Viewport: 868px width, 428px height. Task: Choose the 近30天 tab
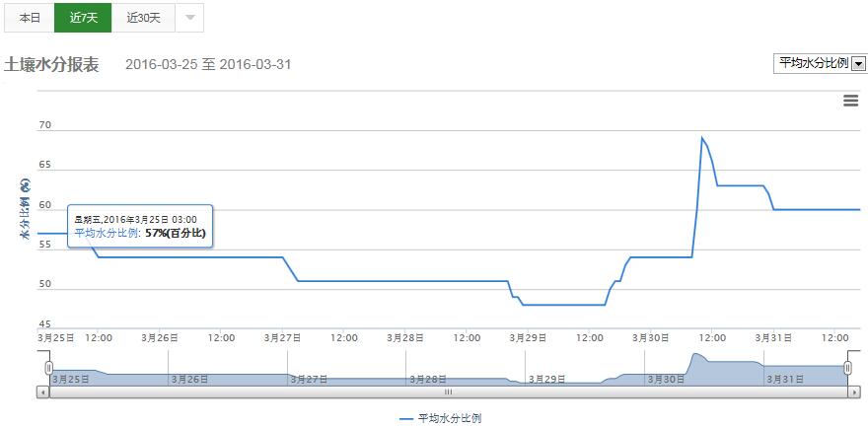click(144, 18)
